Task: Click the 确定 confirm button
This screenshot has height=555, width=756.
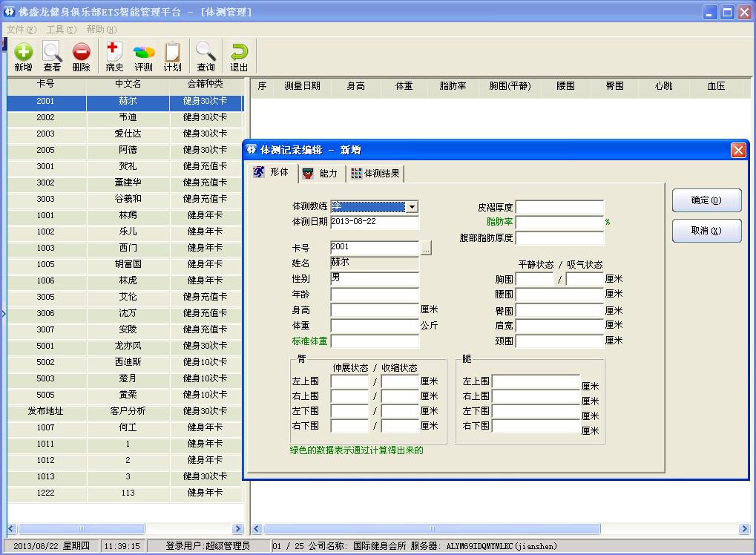Action: point(706,200)
